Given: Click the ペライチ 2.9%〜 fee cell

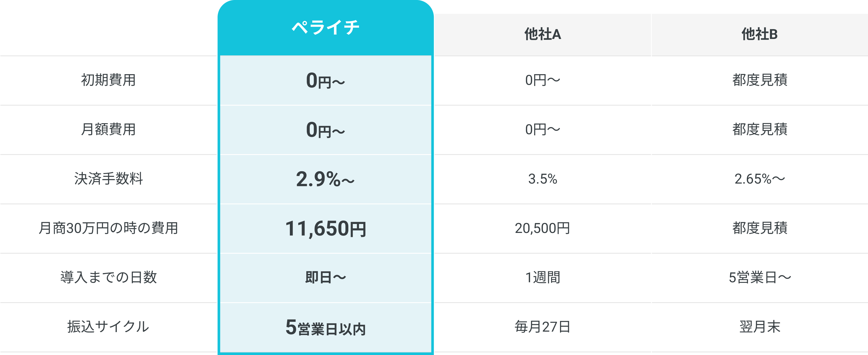Looking at the screenshot, I should coord(326,179).
